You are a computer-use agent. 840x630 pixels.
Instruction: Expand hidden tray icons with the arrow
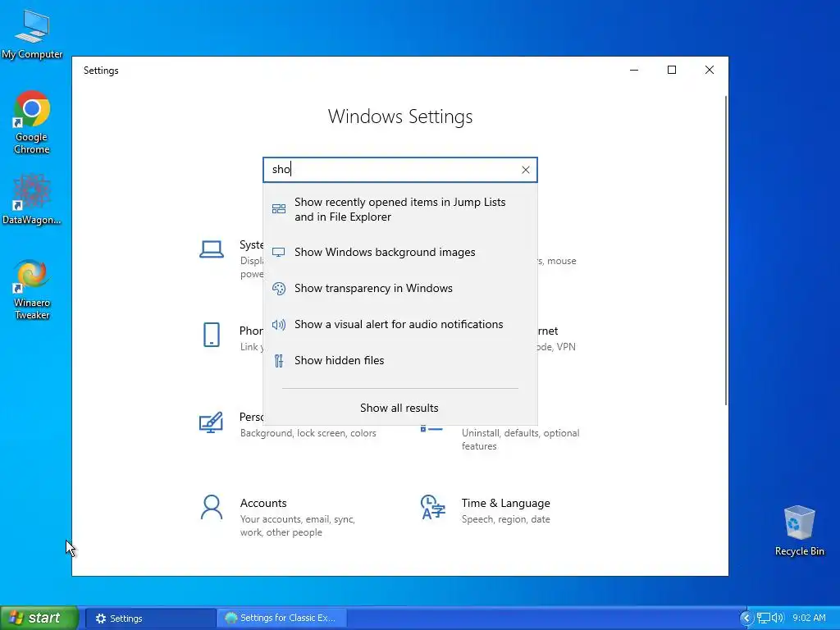pyautogui.click(x=746, y=618)
